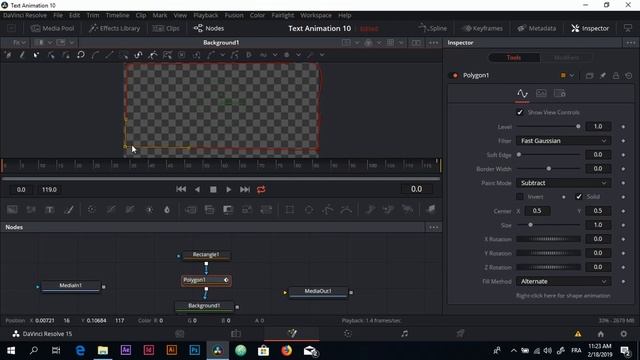640x360 pixels.
Task: Add an Ellipse mask tool
Action: tap(309, 209)
